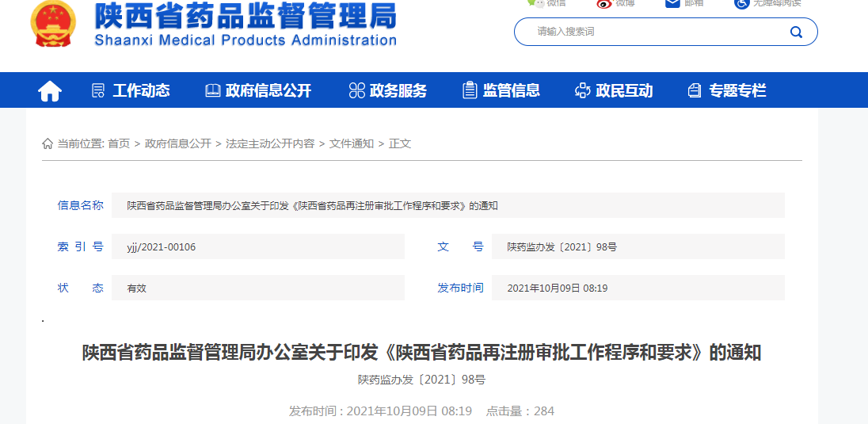Click the book icon beside 政府信息公开
The height and width of the screenshot is (424, 868).
(x=212, y=90)
